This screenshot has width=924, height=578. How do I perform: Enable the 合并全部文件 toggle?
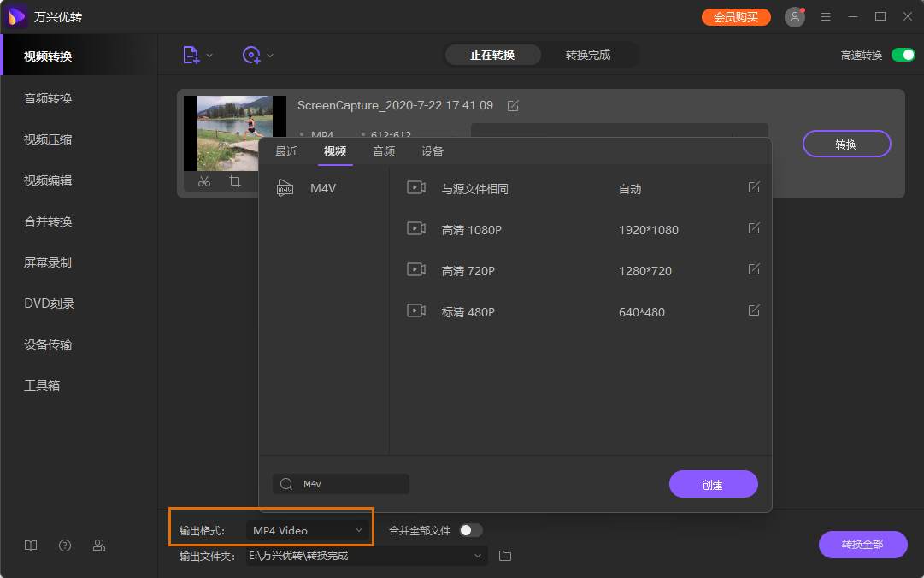471,530
